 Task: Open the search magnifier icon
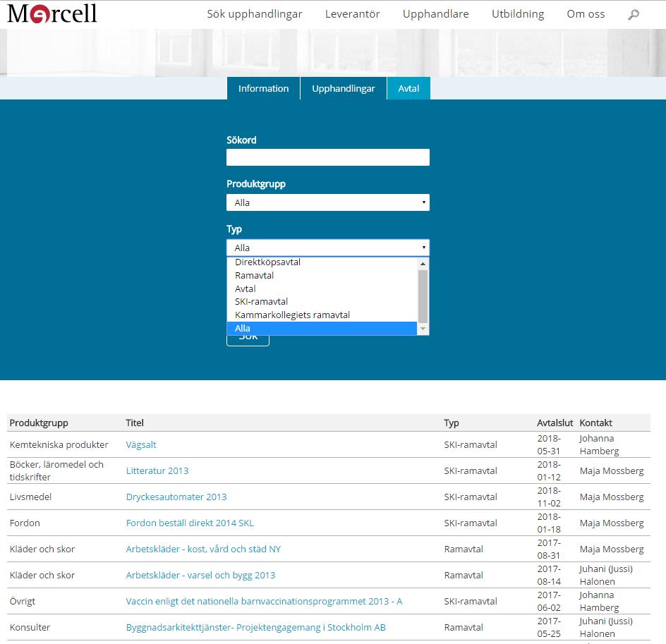coord(634,14)
